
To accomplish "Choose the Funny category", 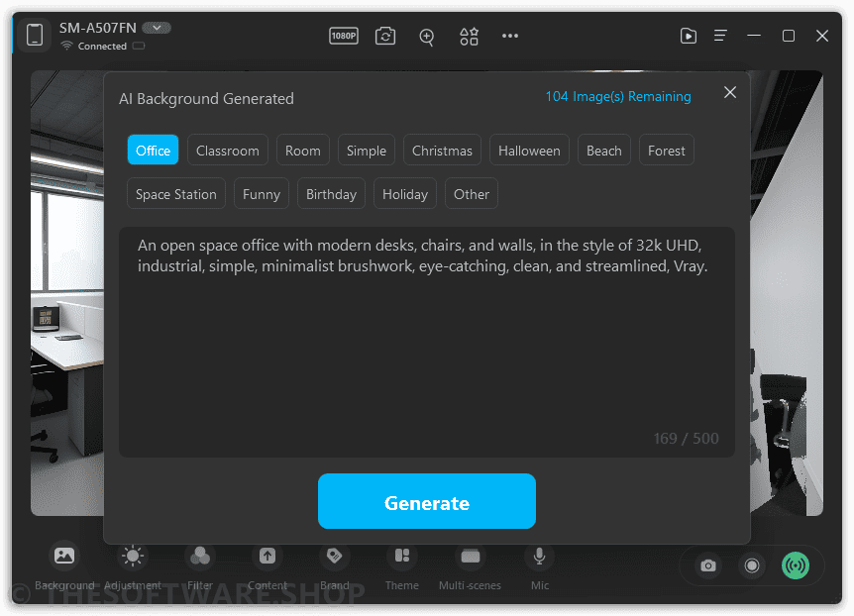I will [262, 194].
